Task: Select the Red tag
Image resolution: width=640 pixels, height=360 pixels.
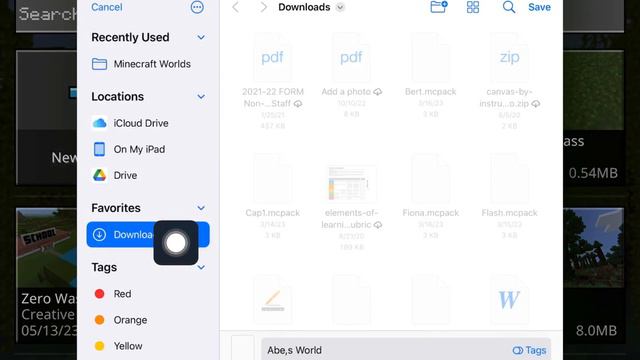Action: coord(148,294)
